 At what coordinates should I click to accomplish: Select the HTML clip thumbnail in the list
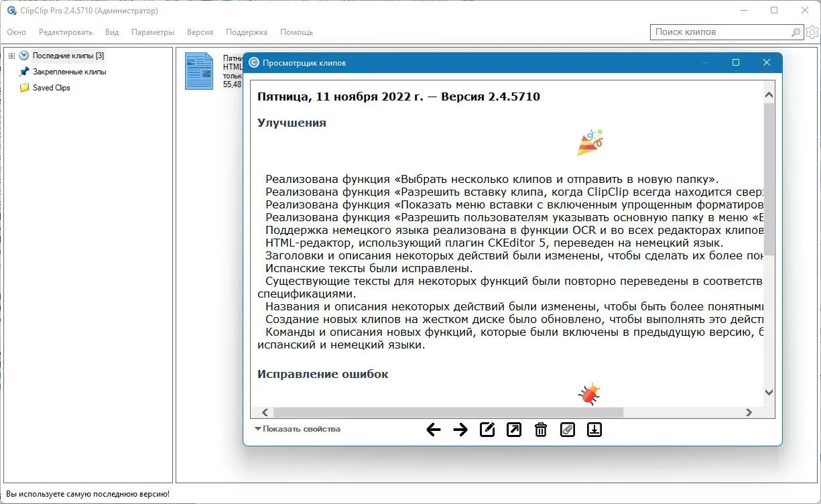click(199, 71)
